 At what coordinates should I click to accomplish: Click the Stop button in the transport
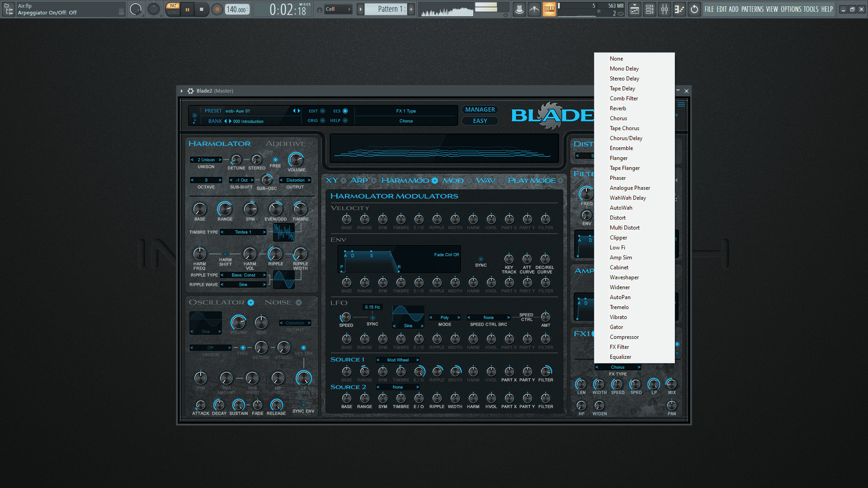pos(202,9)
